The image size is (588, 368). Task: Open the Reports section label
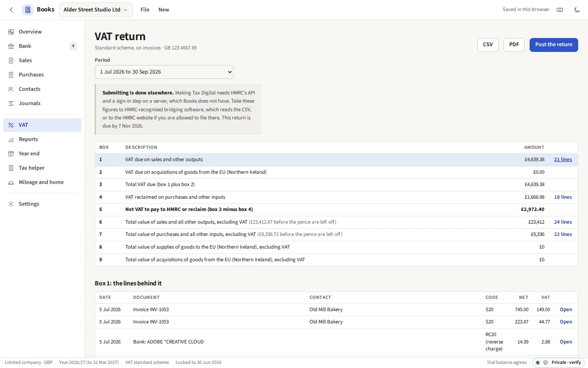click(28, 139)
